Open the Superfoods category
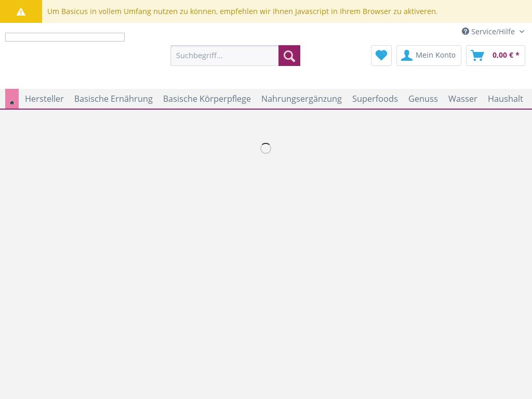 375,99
